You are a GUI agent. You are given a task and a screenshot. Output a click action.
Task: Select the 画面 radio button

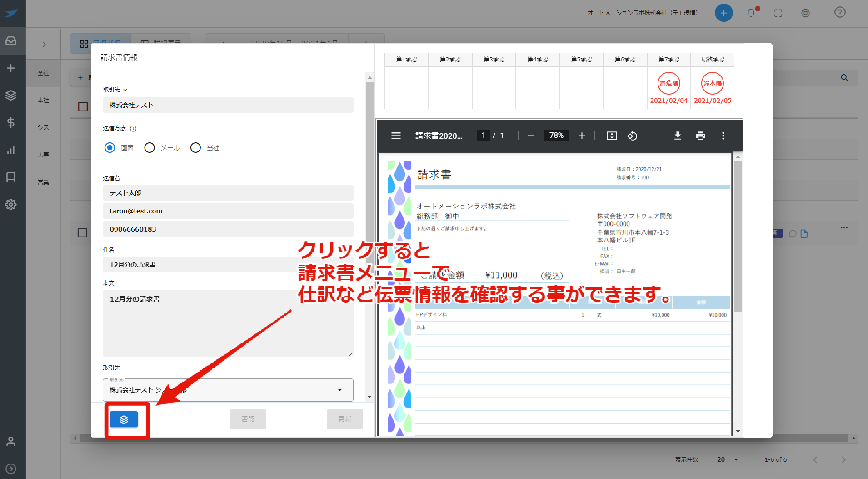coord(110,147)
